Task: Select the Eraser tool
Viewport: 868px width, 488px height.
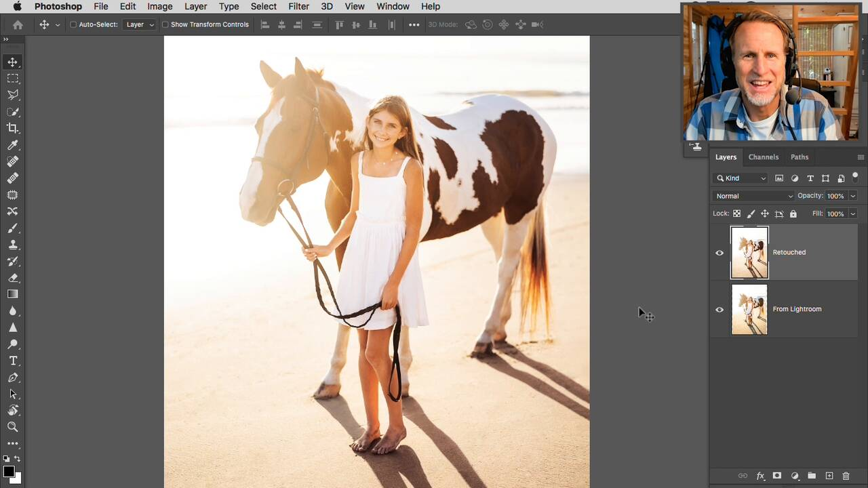Action: 12,278
